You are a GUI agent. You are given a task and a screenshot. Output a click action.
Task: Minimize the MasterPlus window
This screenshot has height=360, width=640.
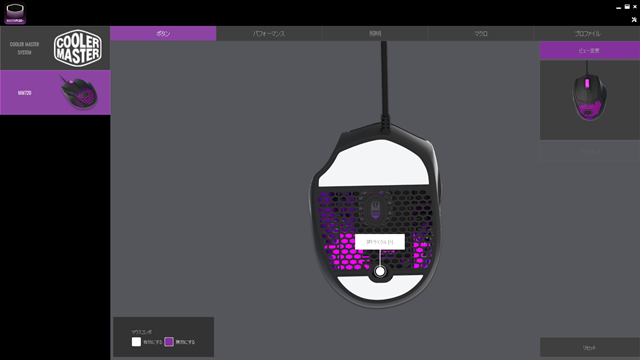(619, 7)
